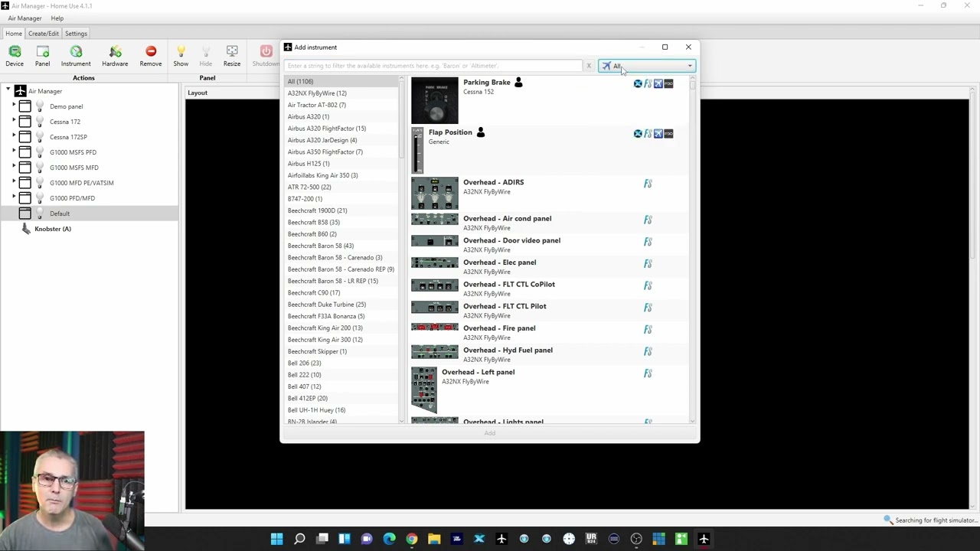Open the Air Manager menu
This screenshot has width=980, height=551.
[24, 18]
